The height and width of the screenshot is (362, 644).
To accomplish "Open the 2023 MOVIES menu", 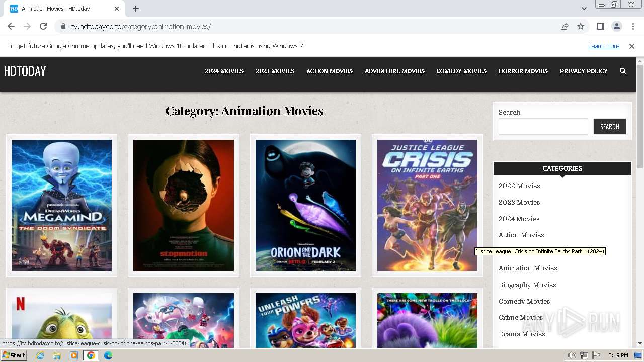I will click(275, 71).
